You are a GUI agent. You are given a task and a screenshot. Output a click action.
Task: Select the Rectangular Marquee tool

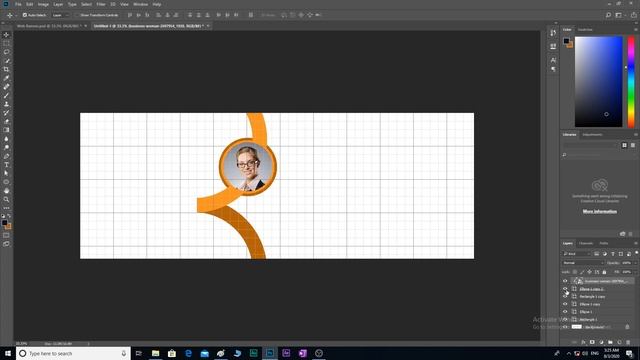[6, 43]
